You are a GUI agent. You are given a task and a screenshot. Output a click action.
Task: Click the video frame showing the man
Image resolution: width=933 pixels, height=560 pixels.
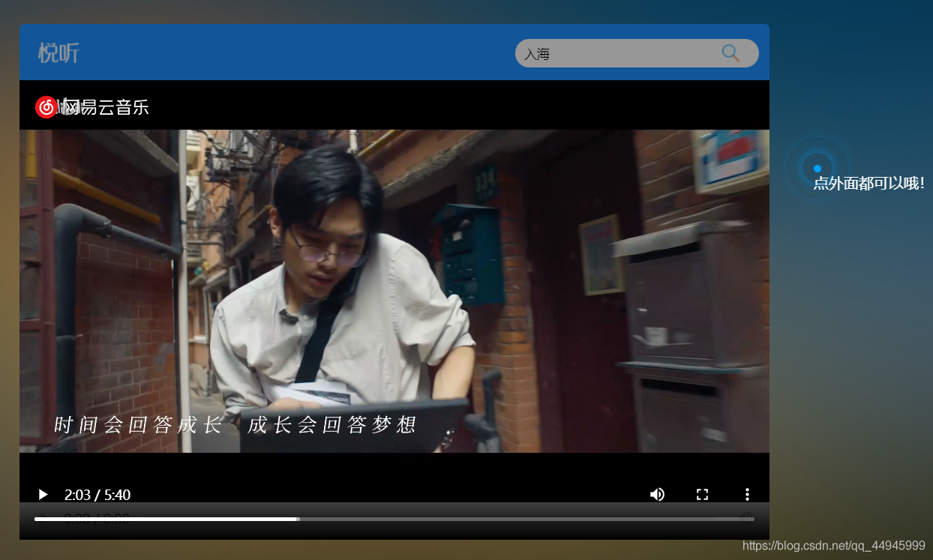[x=394, y=291]
